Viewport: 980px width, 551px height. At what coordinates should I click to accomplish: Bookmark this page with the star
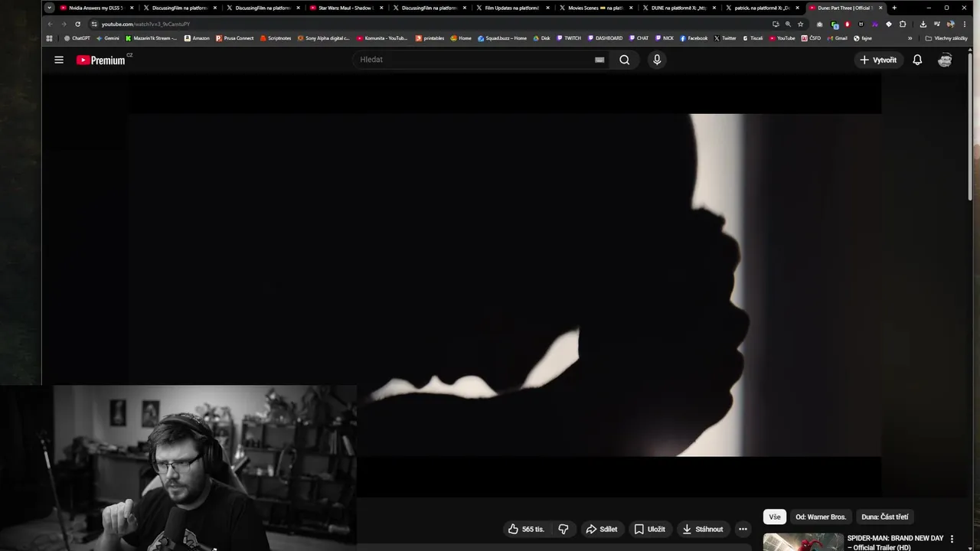[x=801, y=24]
